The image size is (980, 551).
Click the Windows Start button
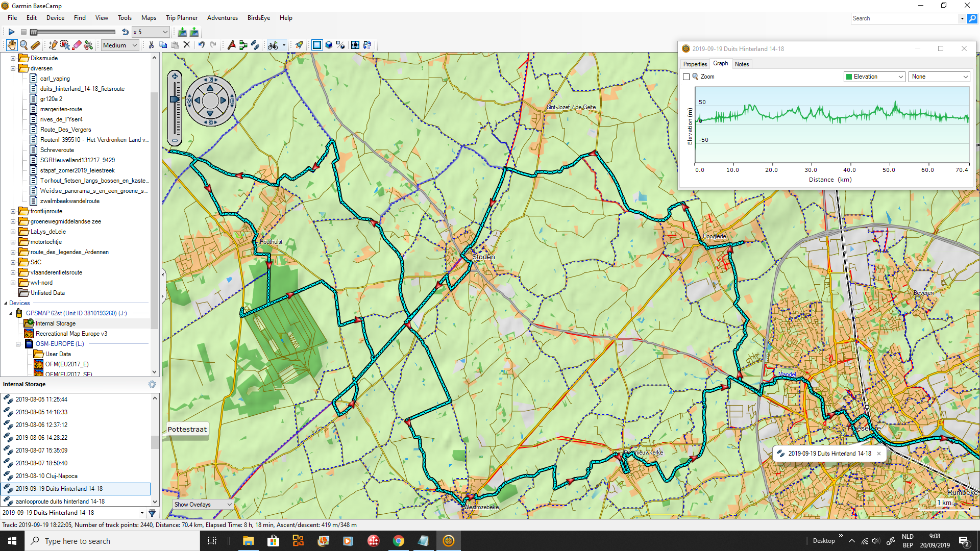[12, 541]
